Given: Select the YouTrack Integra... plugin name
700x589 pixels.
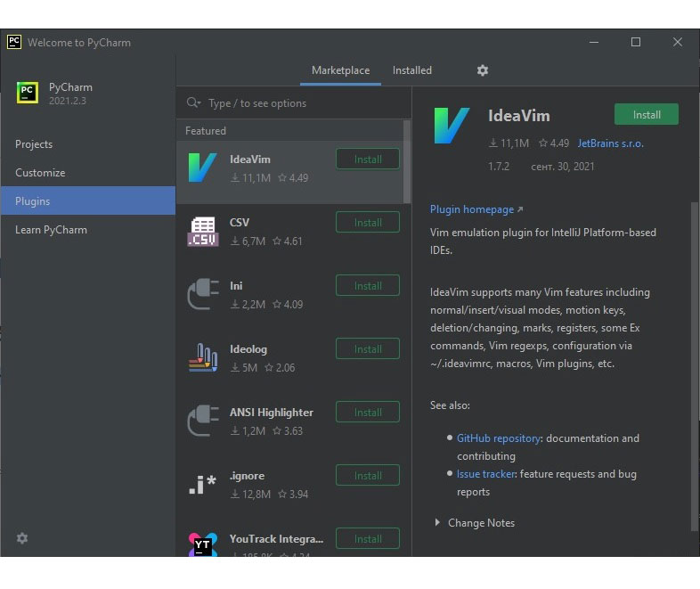Looking at the screenshot, I should pyautogui.click(x=276, y=539).
